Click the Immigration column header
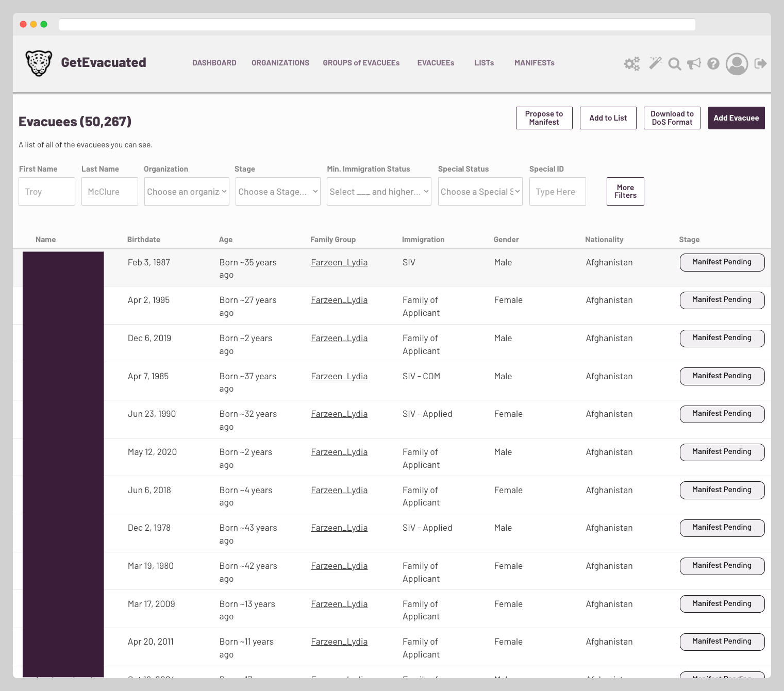The height and width of the screenshot is (691, 784). pyautogui.click(x=423, y=240)
